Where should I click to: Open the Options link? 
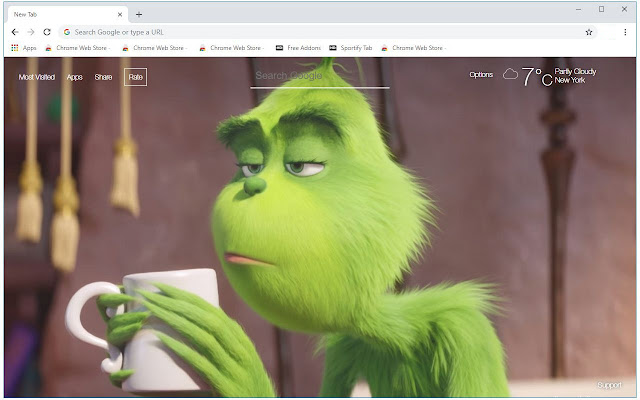point(481,75)
